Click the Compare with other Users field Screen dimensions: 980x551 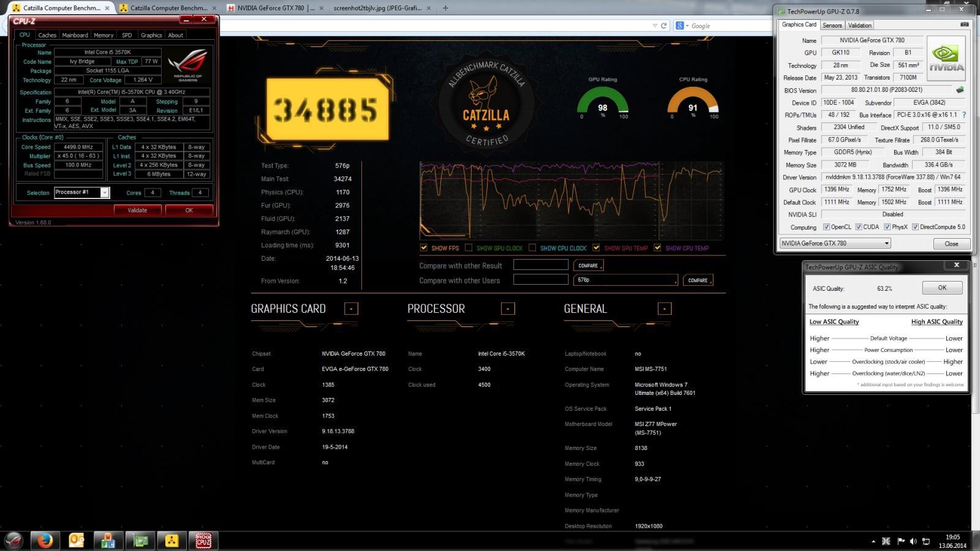[x=541, y=280]
